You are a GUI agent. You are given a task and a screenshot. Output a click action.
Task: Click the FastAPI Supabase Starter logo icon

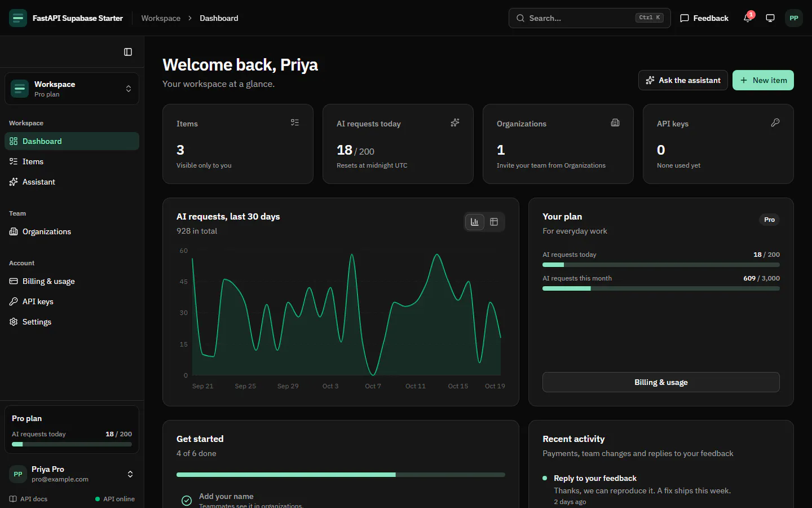[18, 18]
